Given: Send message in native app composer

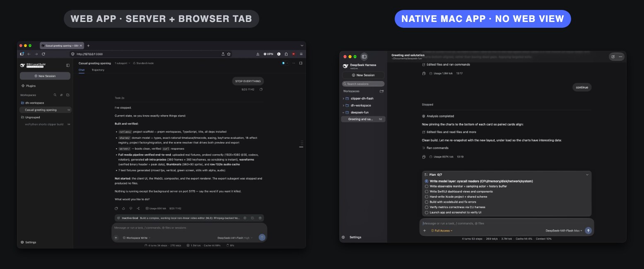Looking at the screenshot, I should [588, 230].
